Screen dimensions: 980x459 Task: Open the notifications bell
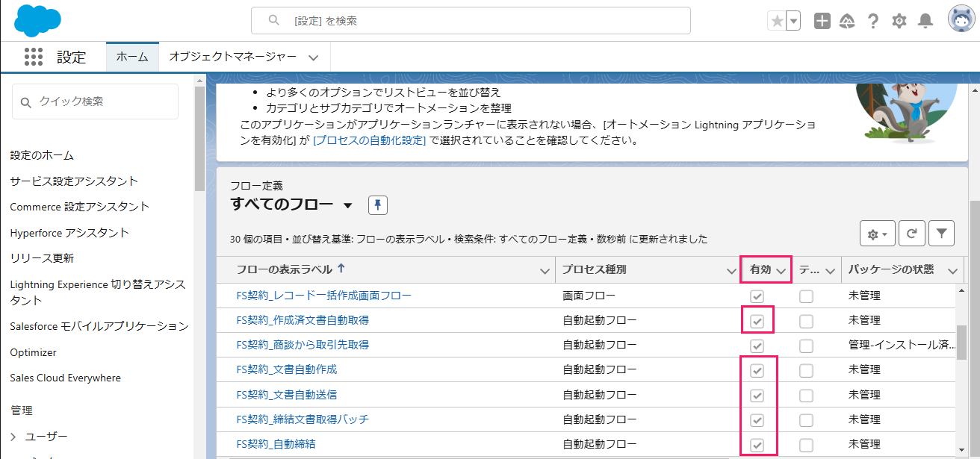click(x=925, y=21)
